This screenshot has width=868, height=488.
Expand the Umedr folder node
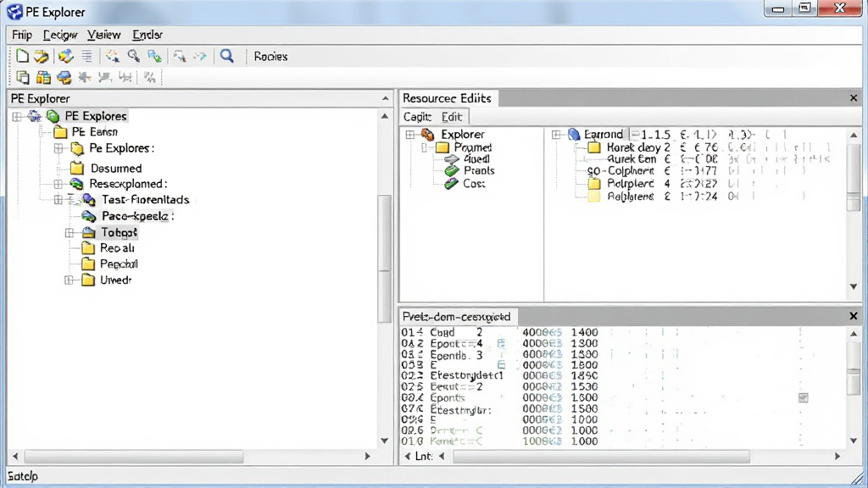70,280
